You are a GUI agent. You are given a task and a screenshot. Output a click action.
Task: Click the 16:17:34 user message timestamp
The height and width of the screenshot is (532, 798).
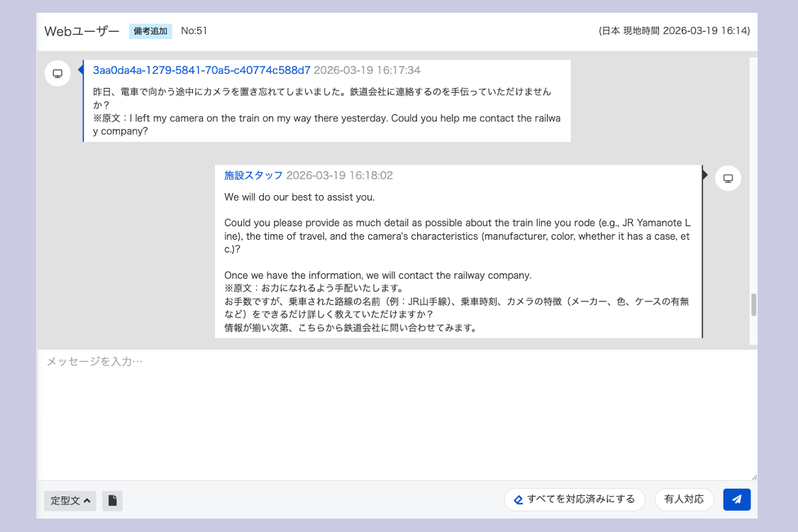tap(367, 70)
